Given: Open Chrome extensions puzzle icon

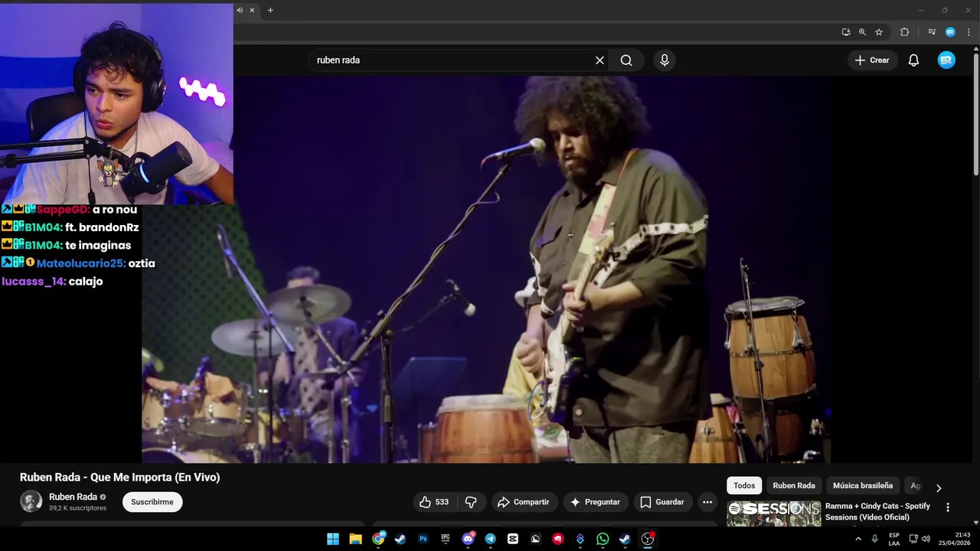Looking at the screenshot, I should 904,32.
